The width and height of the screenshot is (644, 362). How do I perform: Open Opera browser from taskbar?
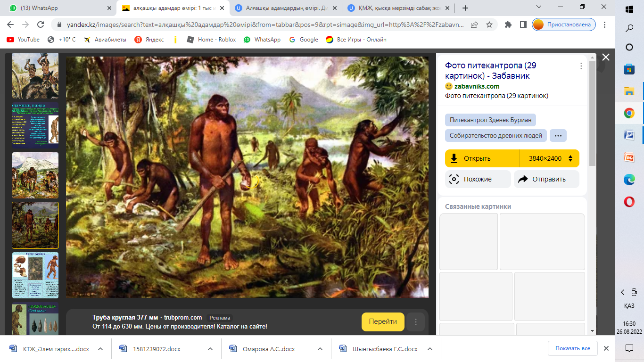[629, 202]
